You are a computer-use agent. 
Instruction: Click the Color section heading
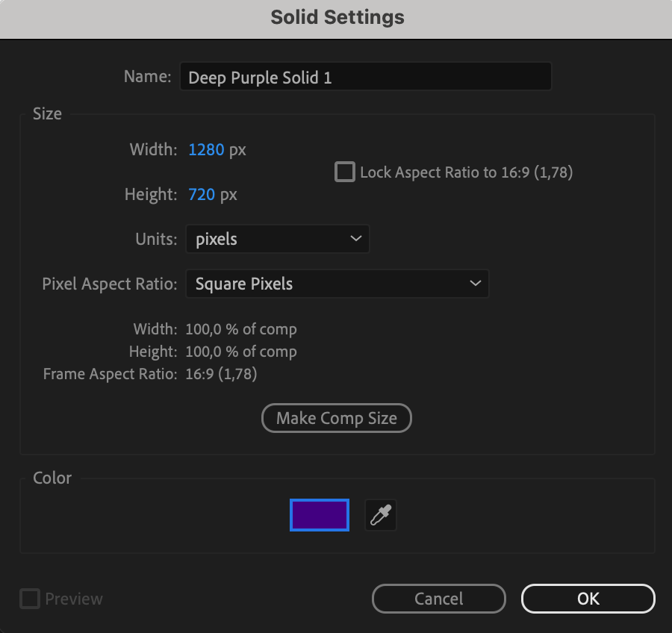pos(52,478)
